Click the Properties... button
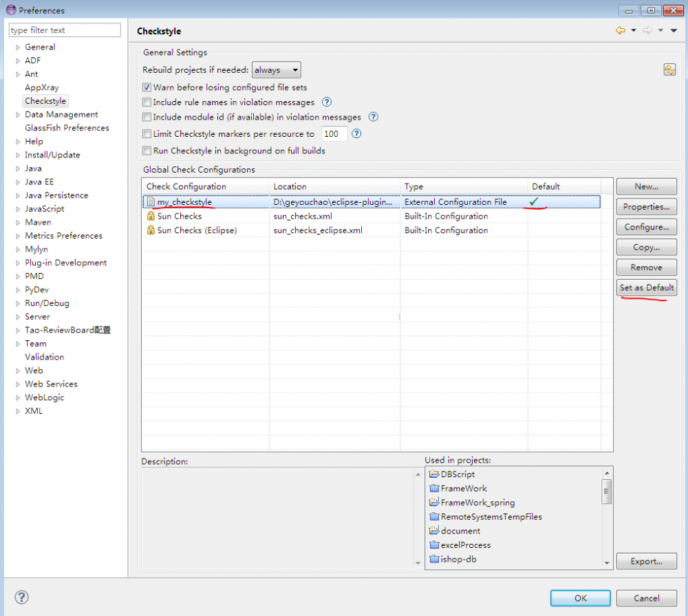688x616 pixels. (x=646, y=206)
